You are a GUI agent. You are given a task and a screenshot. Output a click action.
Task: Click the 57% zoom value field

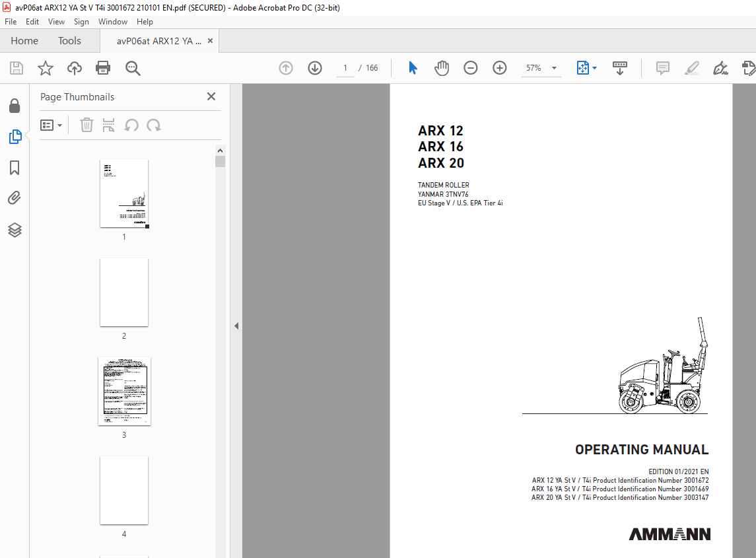tap(533, 68)
